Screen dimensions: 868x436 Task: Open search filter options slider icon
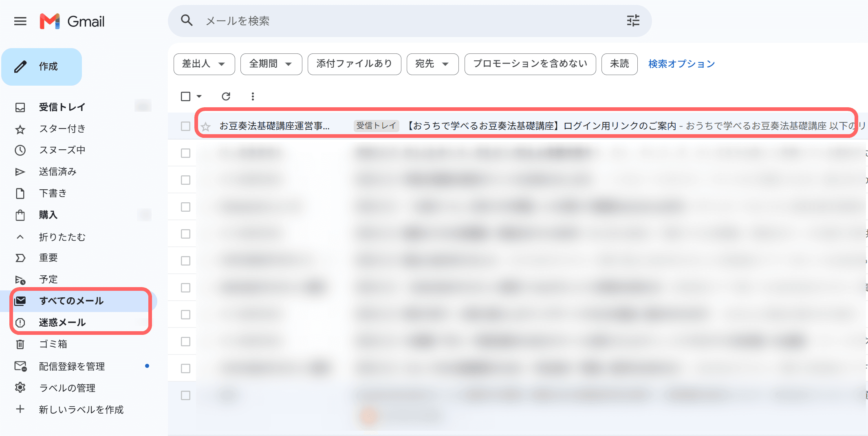click(633, 20)
